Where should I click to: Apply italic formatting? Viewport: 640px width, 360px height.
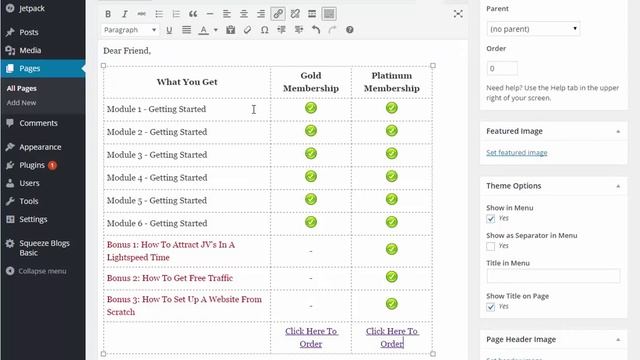coord(124,14)
